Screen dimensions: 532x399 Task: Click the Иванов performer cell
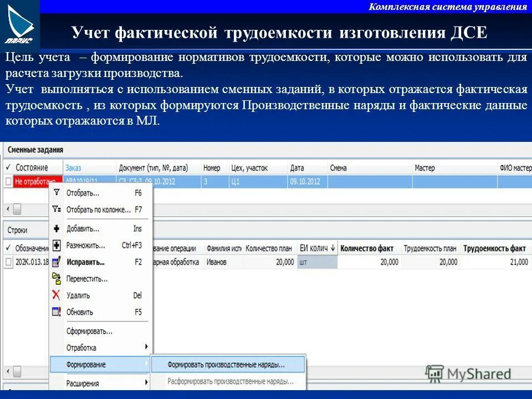pyautogui.click(x=223, y=262)
